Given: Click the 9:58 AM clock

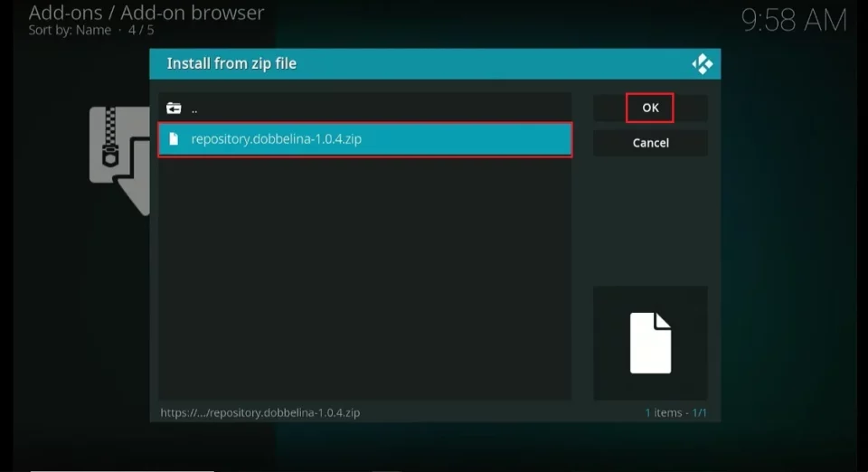Looking at the screenshot, I should pos(794,21).
